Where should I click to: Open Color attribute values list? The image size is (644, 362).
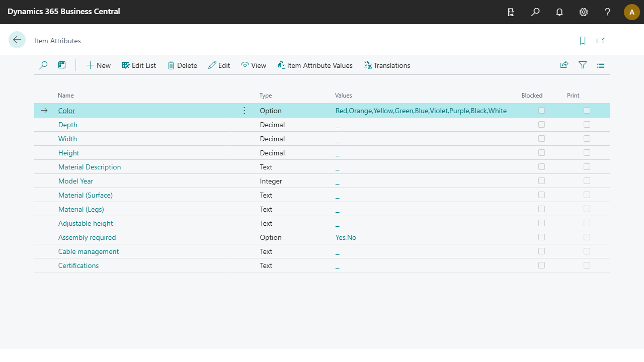click(x=421, y=111)
